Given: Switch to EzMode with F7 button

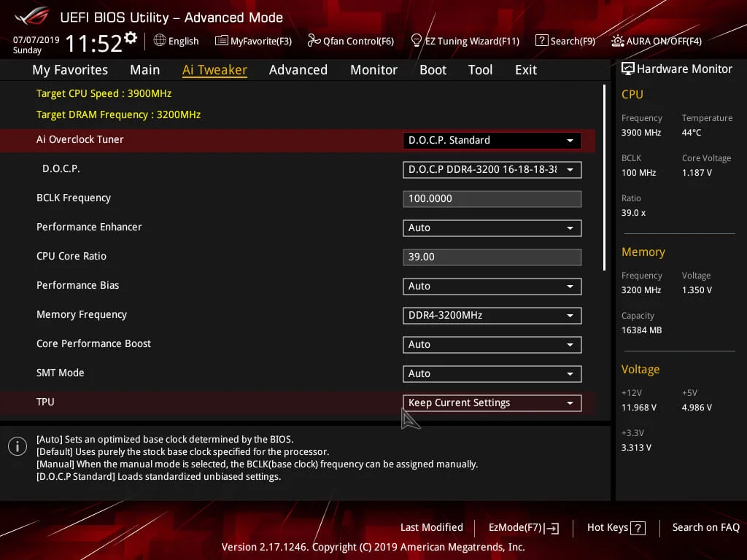Looking at the screenshot, I should tap(522, 527).
